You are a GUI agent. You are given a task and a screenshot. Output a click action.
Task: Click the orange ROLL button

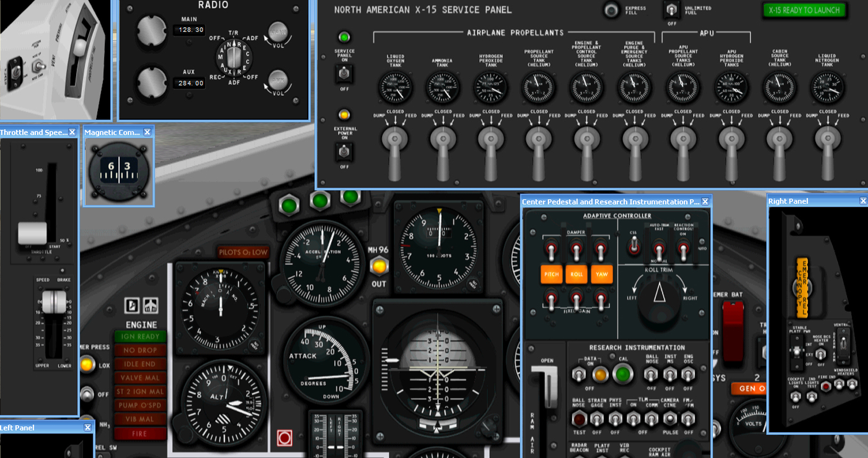tap(576, 274)
